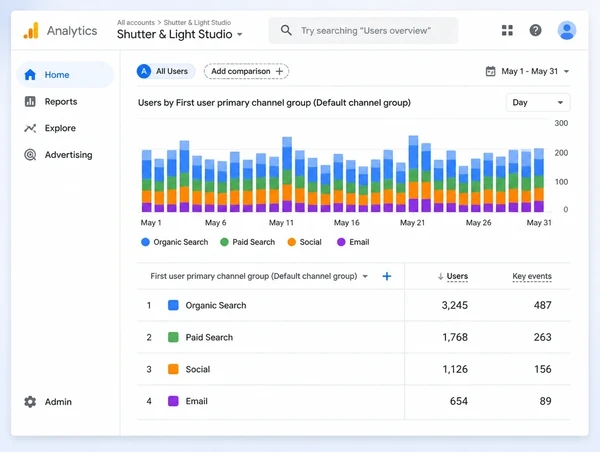Click the 89 key events value
Screen dimensions: 600x452
click(x=546, y=401)
